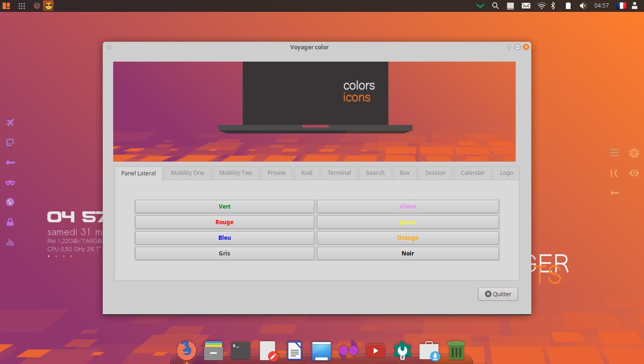Click the left arrow on right side
The height and width of the screenshot is (364, 644).
tap(614, 193)
